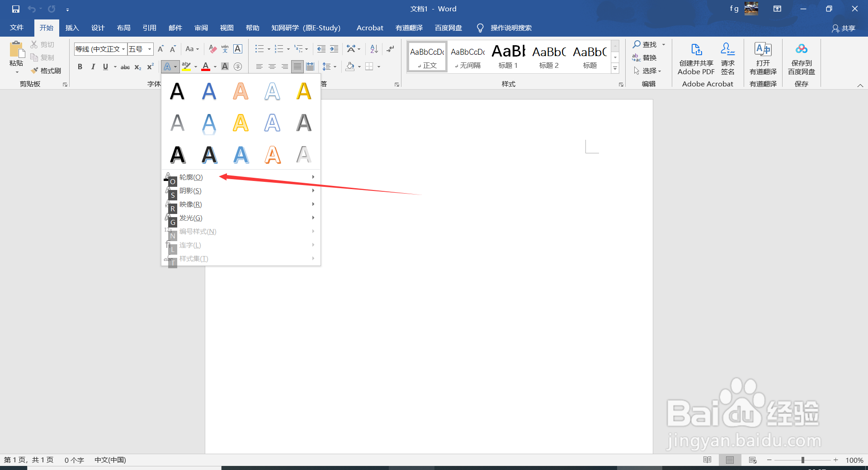Toggle strikethrough formatting
The width and height of the screenshot is (868, 470).
[x=125, y=67]
